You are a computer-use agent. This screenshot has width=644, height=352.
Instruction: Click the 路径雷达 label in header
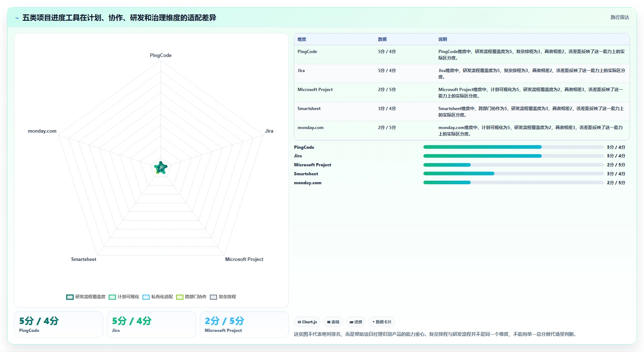pos(620,17)
